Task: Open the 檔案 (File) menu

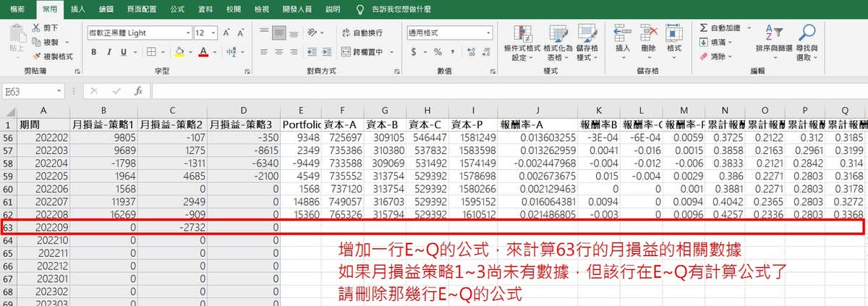Action: 18,9
